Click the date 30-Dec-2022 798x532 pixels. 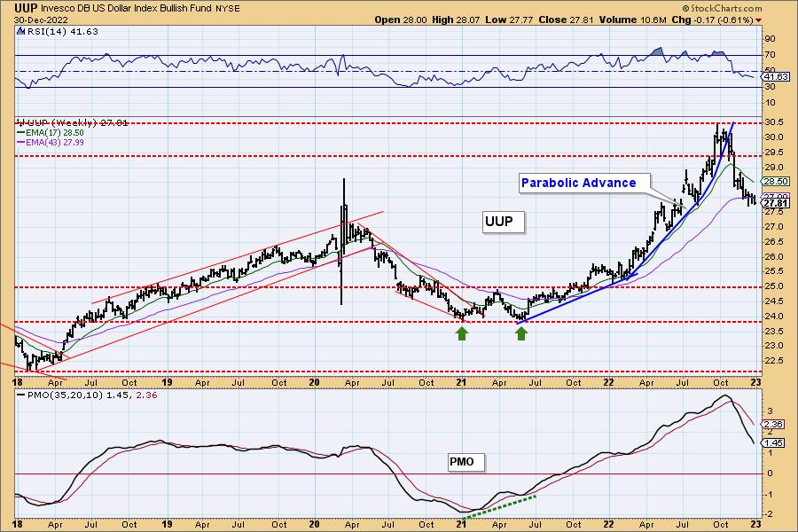click(x=41, y=20)
